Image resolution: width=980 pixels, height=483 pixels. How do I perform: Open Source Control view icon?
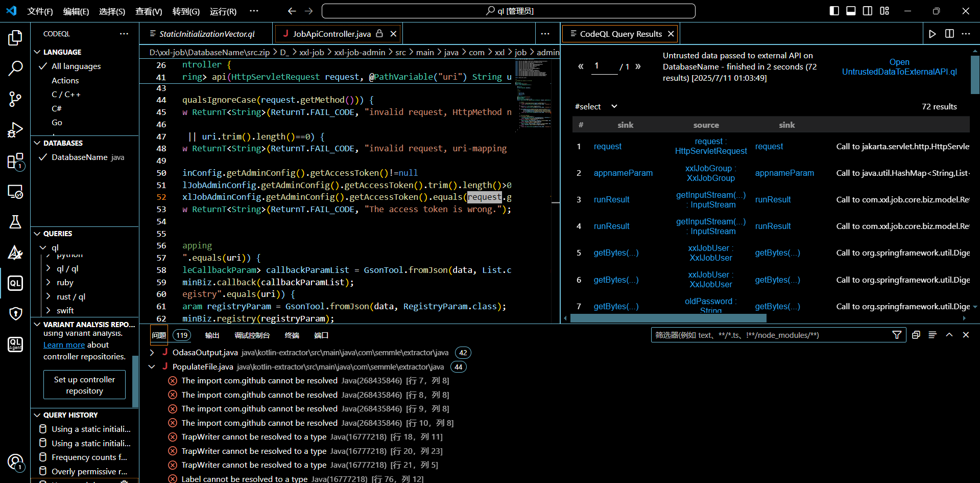click(x=15, y=99)
